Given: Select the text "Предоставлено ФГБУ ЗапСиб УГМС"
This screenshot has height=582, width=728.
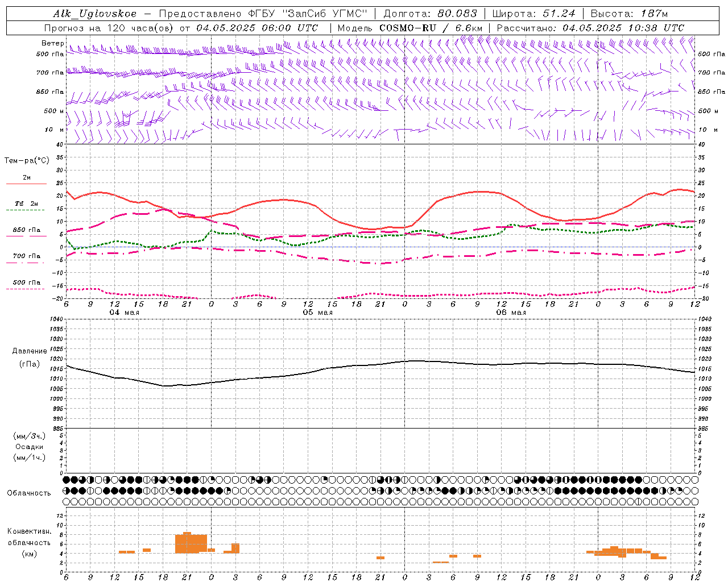Looking at the screenshot, I should [263, 14].
